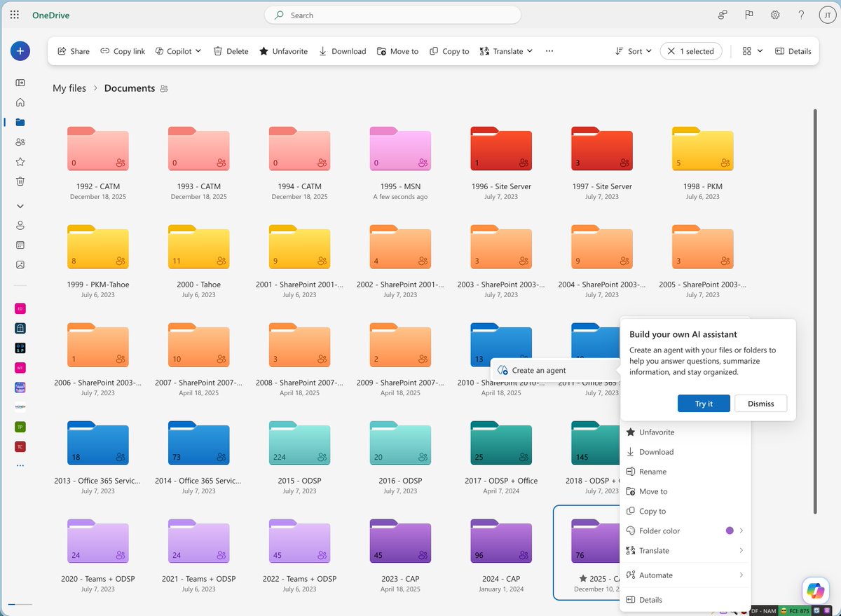This screenshot has width=841, height=616.
Task: Click Move to in the command bar
Action: coord(397,51)
